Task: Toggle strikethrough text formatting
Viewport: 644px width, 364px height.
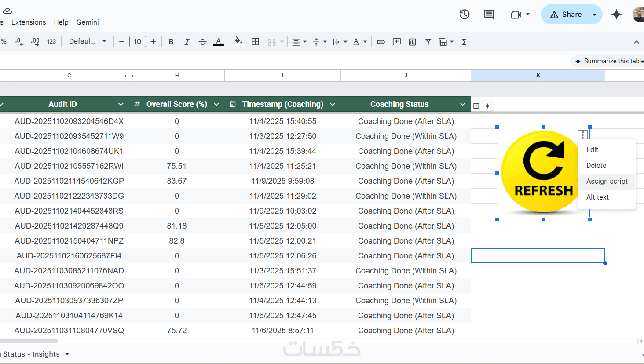Action: pos(202,42)
